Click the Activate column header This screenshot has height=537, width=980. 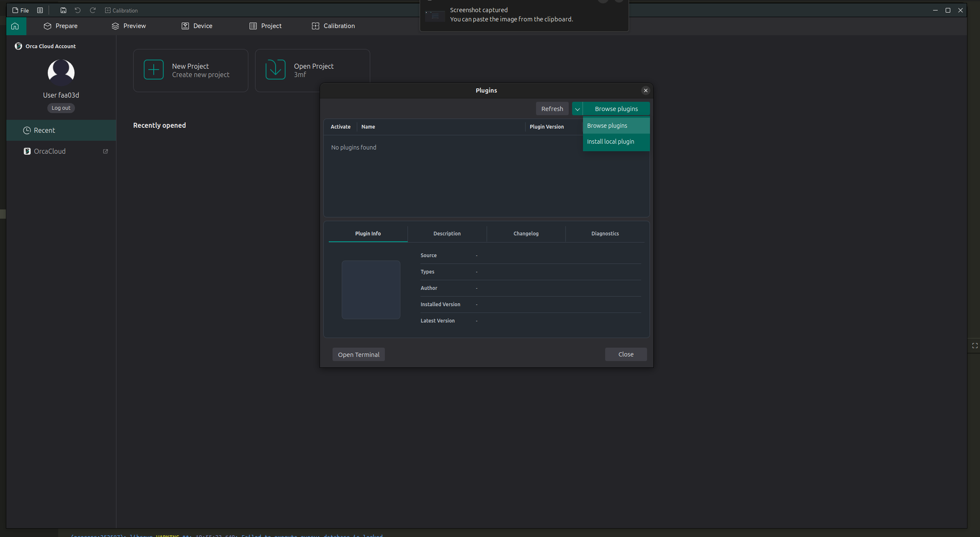(x=340, y=127)
